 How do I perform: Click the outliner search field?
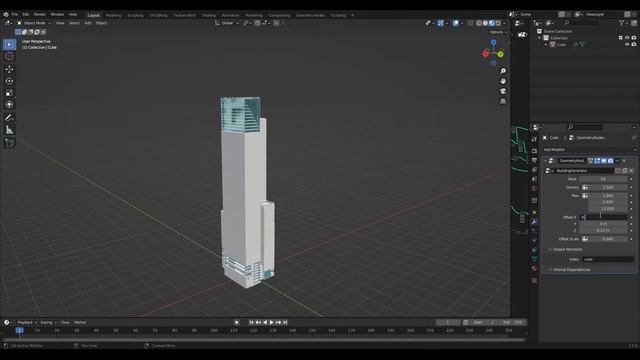click(580, 23)
